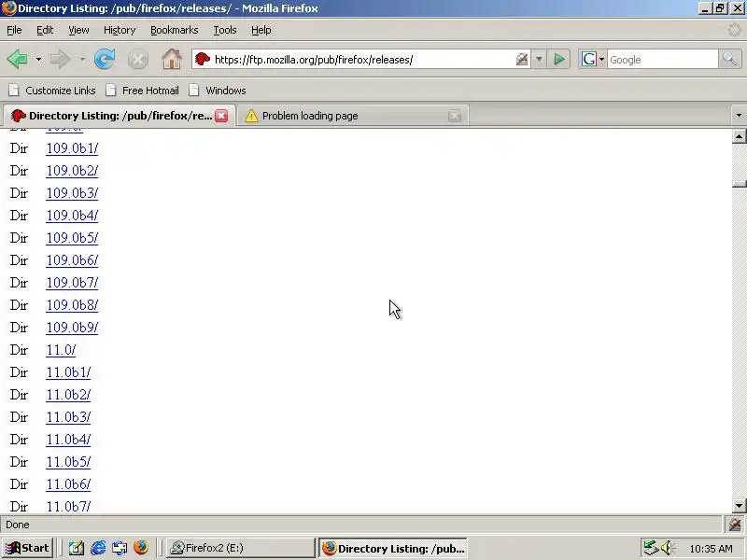Viewport: 747px width, 560px height.
Task: Open the 11.0b3/ directory link
Action: point(68,417)
